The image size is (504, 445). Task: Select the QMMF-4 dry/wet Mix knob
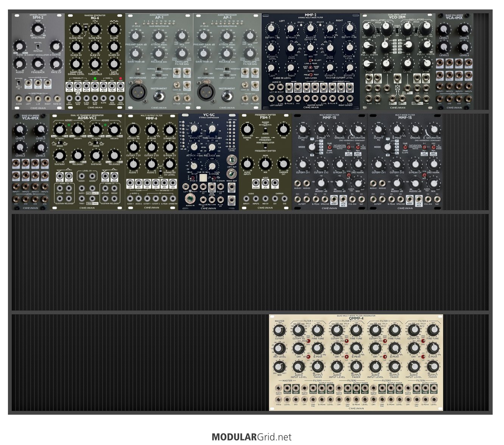point(280,367)
